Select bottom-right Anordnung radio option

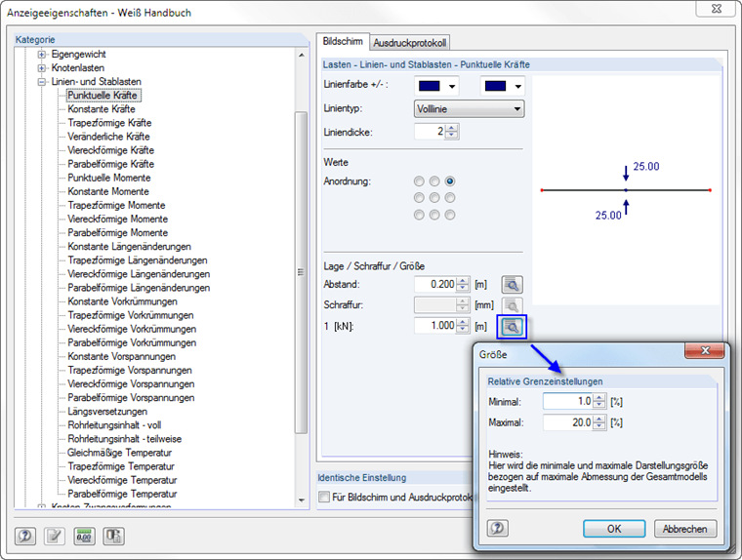(x=449, y=215)
